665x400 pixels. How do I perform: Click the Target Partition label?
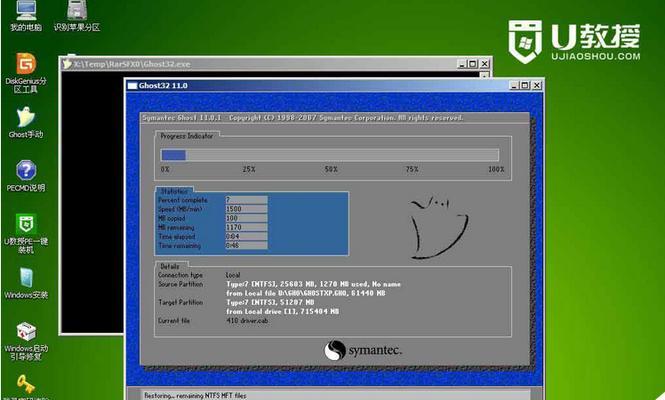pyautogui.click(x=180, y=302)
